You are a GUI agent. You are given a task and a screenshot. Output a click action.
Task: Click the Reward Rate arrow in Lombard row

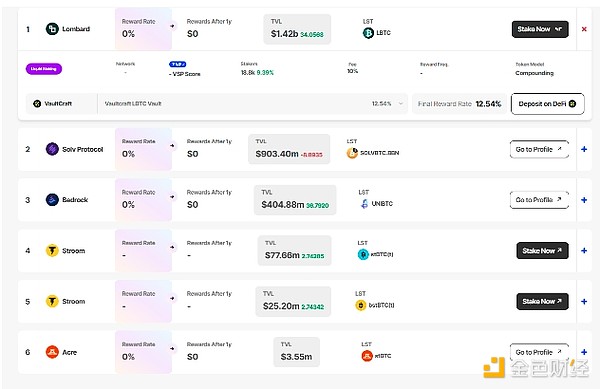coord(173,26)
